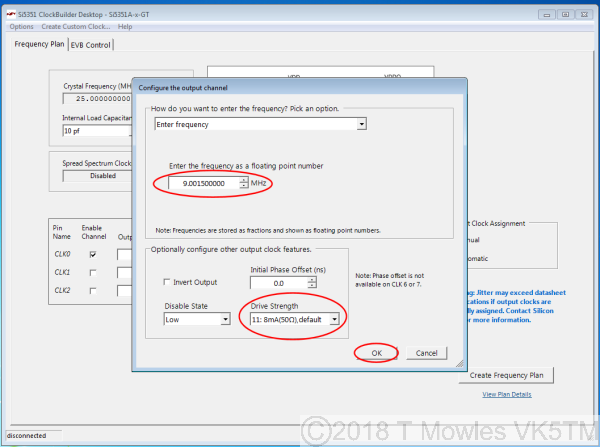The height and width of the screenshot is (447, 600).
Task: Open the Options menu
Action: pos(21,26)
